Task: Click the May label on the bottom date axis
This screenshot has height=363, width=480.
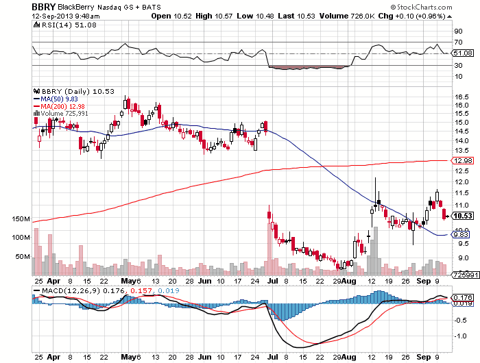Action: point(128,357)
